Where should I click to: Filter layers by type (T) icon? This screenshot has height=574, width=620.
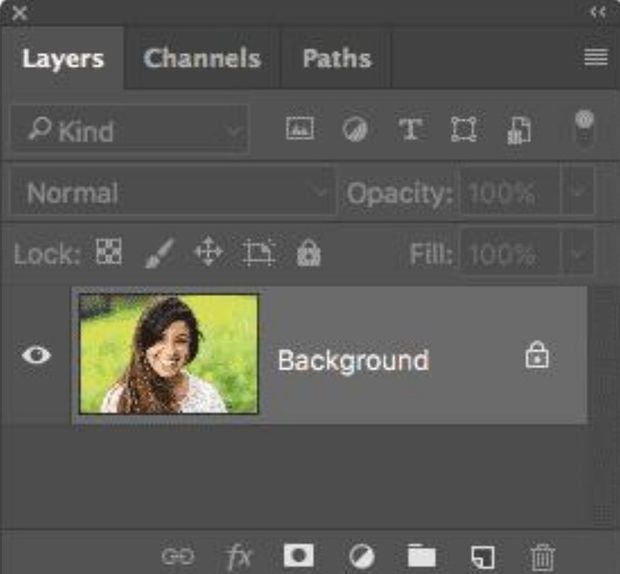[410, 130]
